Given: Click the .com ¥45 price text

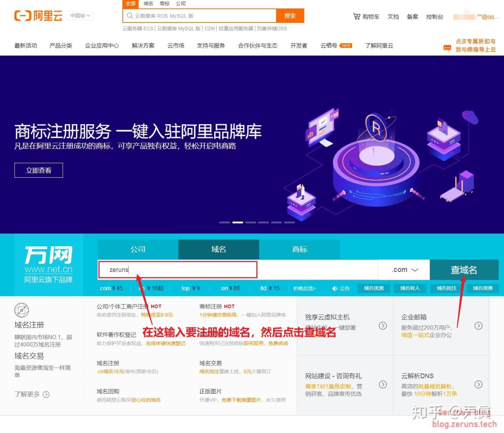Looking at the screenshot, I should coord(111,288).
